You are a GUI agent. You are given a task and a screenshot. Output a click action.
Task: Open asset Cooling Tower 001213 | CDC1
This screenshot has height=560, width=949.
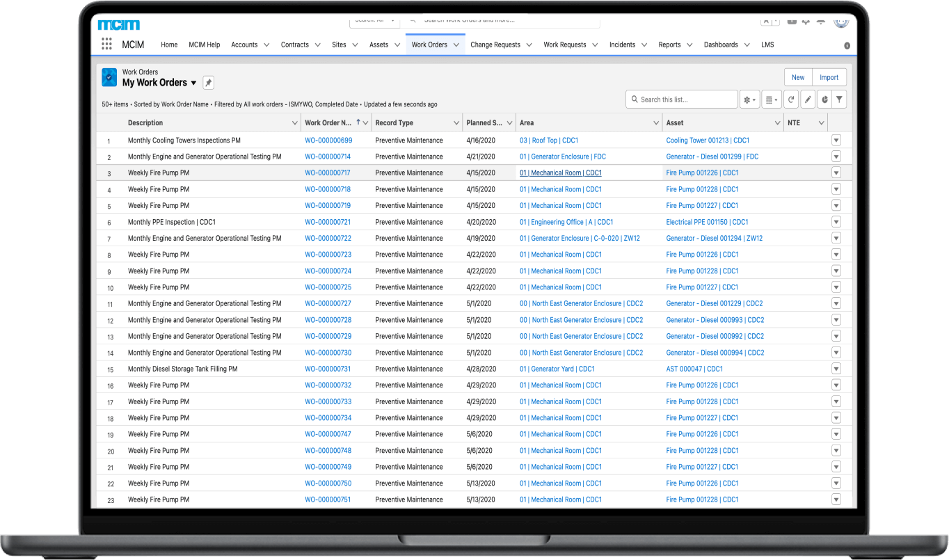click(x=708, y=141)
